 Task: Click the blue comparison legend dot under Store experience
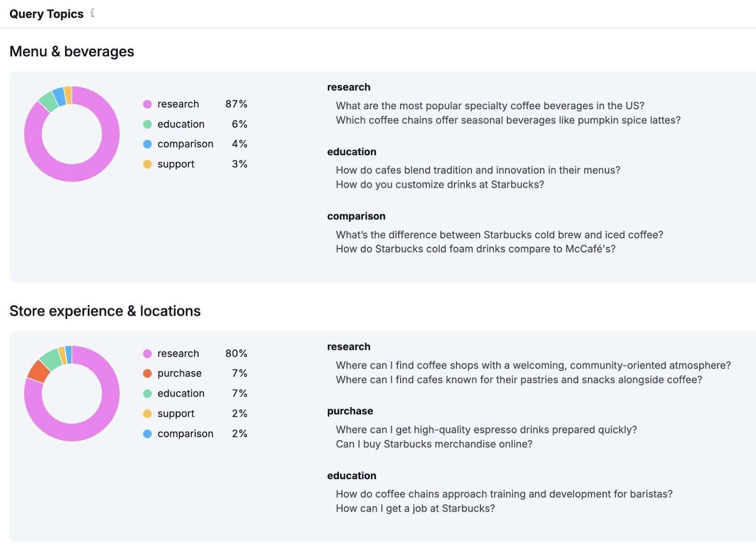pos(147,433)
